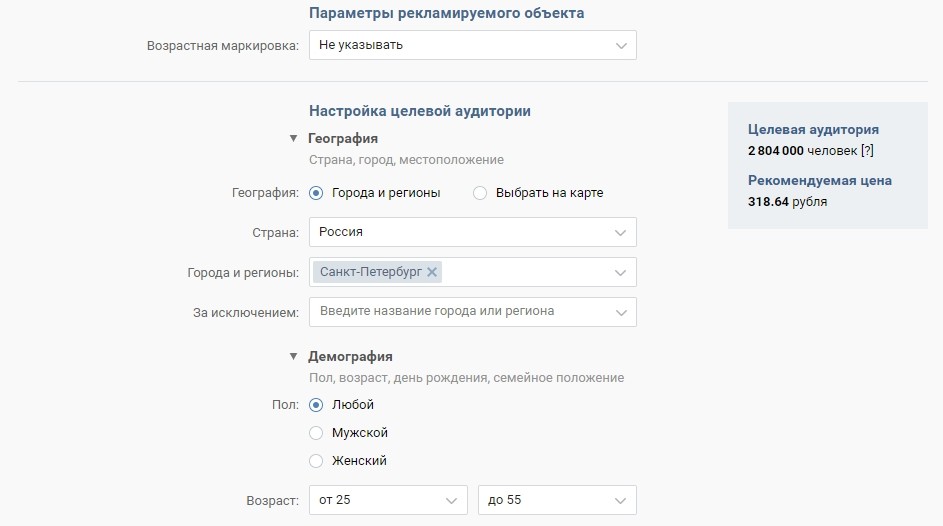Screen dimensions: 943x526
Task: Click the Возрастная маркировка dropdown chevron
Action: pyautogui.click(x=621, y=46)
